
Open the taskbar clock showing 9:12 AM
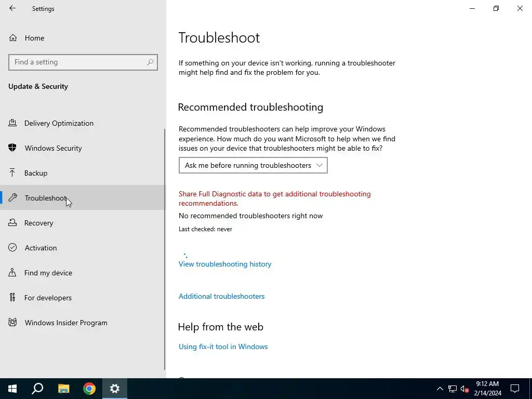(487, 389)
